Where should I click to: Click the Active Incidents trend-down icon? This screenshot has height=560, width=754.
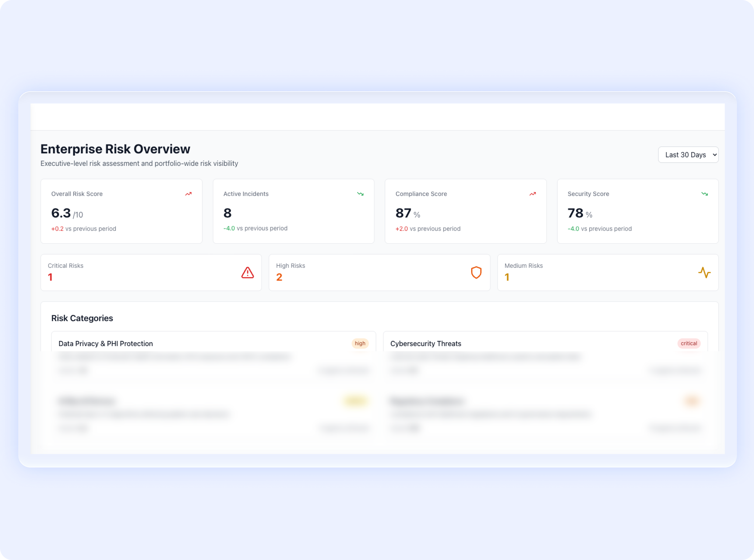360,194
